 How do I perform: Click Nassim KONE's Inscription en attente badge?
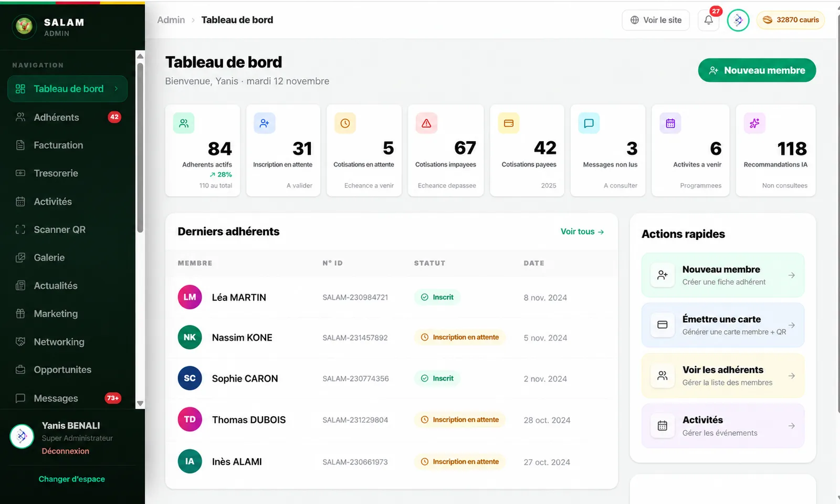(460, 337)
